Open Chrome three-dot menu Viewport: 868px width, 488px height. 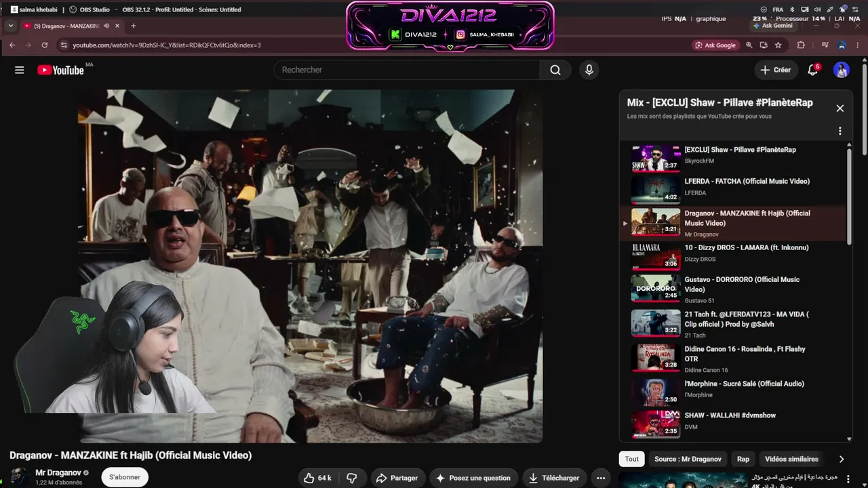tap(858, 45)
